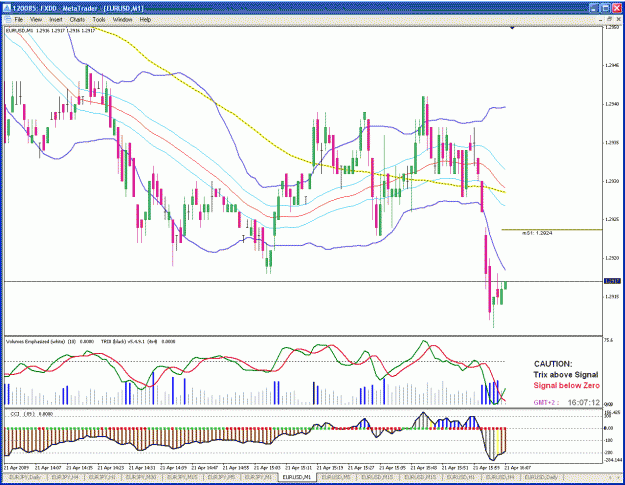Click the red 'Signal below Zero' message
Image resolution: width=625 pixels, height=485 pixels.
click(566, 385)
